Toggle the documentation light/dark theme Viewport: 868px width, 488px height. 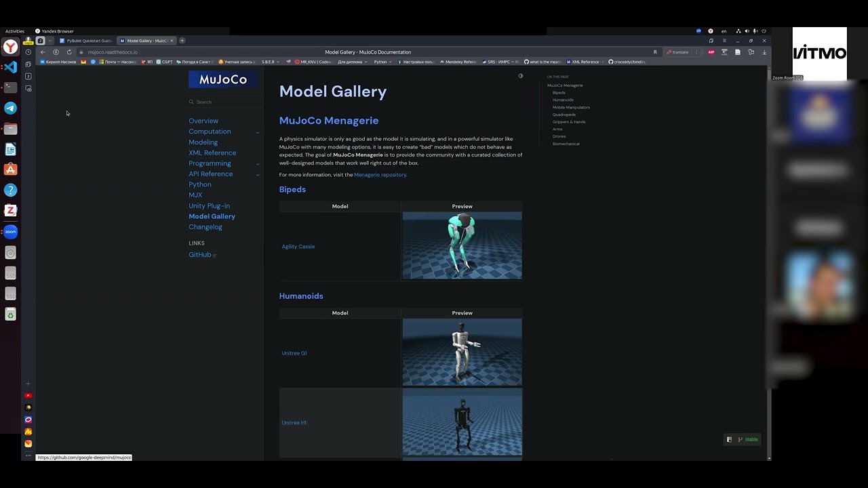[521, 76]
